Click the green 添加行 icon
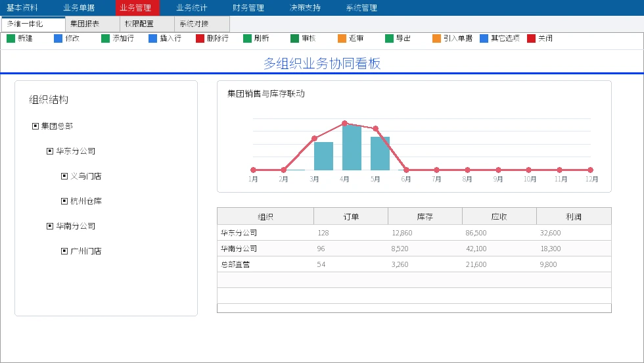This screenshot has width=644, height=363. (x=106, y=39)
